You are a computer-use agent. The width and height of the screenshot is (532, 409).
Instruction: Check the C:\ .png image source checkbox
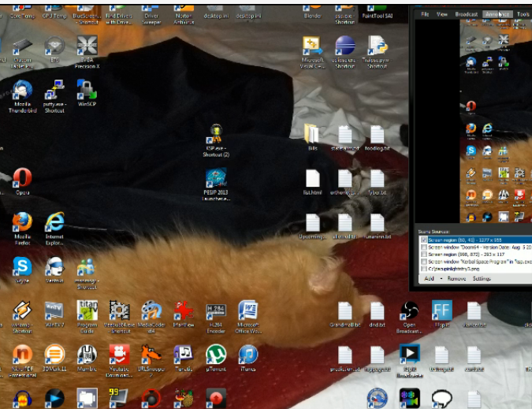pos(424,269)
